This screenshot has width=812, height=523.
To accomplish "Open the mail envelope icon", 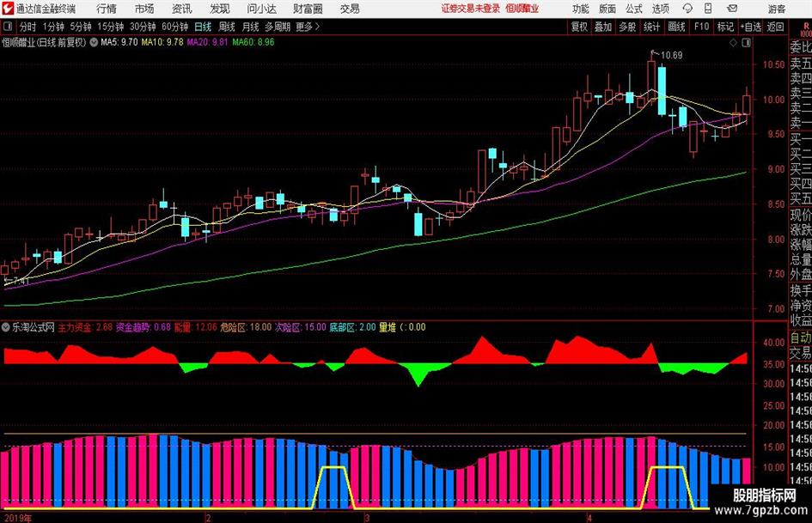I will point(732,9).
